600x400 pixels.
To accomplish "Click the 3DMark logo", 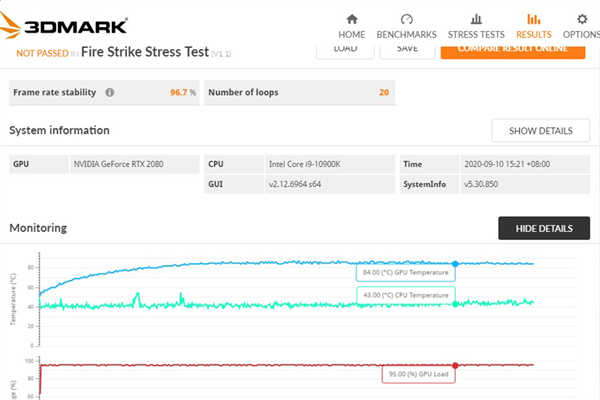I will (63, 25).
